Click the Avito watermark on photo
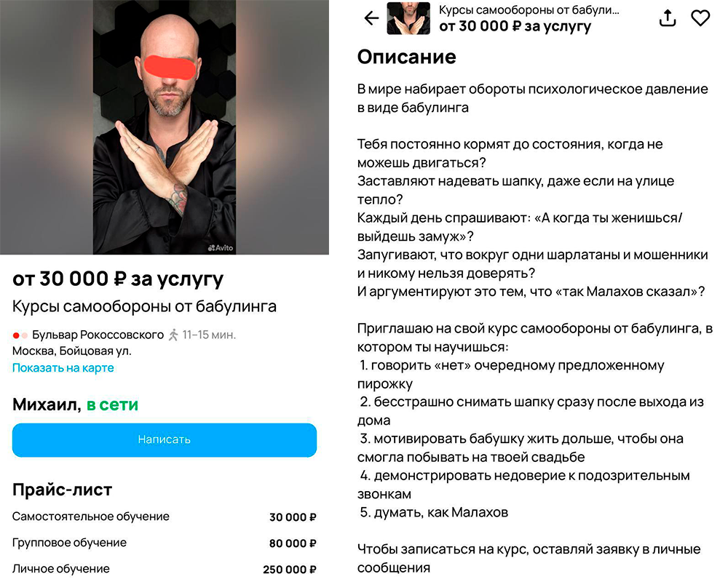 click(x=221, y=248)
